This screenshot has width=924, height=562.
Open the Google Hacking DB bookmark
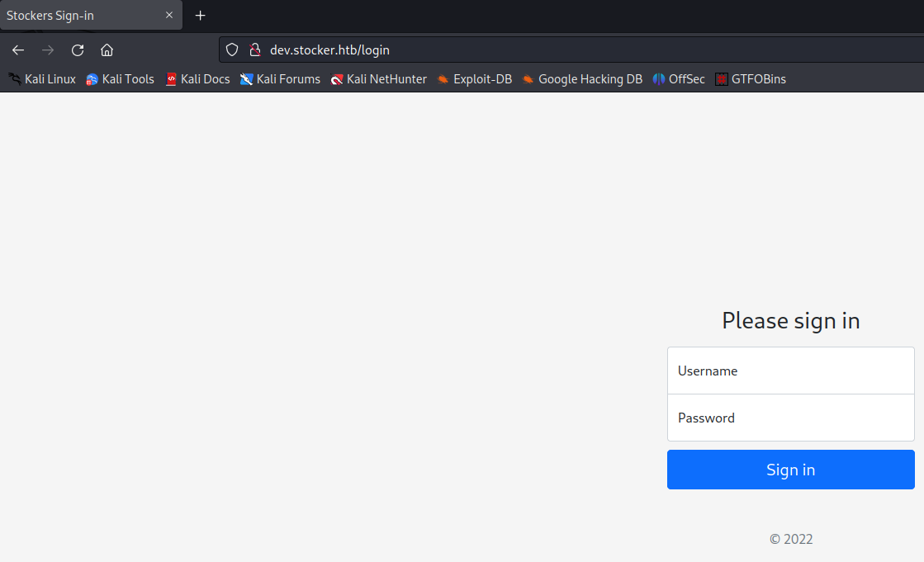583,79
